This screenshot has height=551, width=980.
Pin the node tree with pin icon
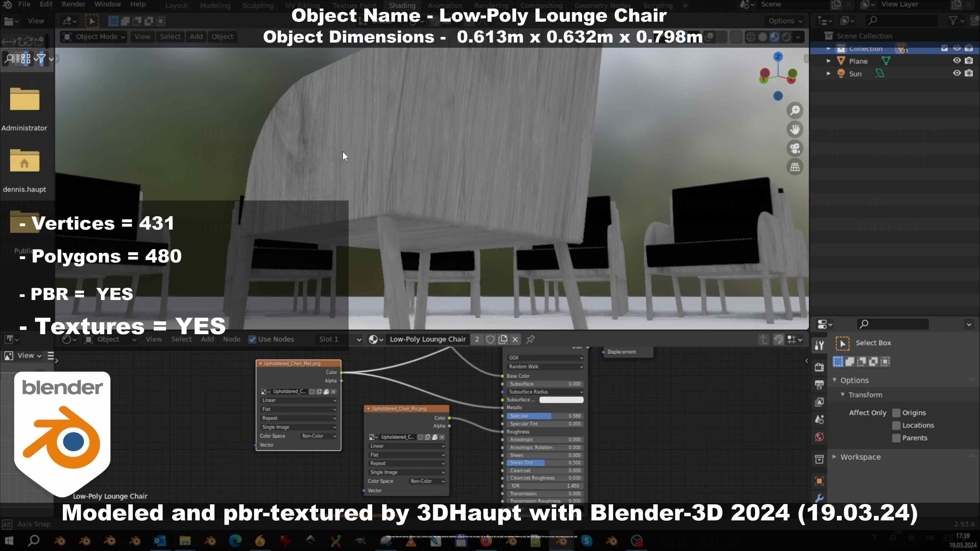(x=530, y=340)
